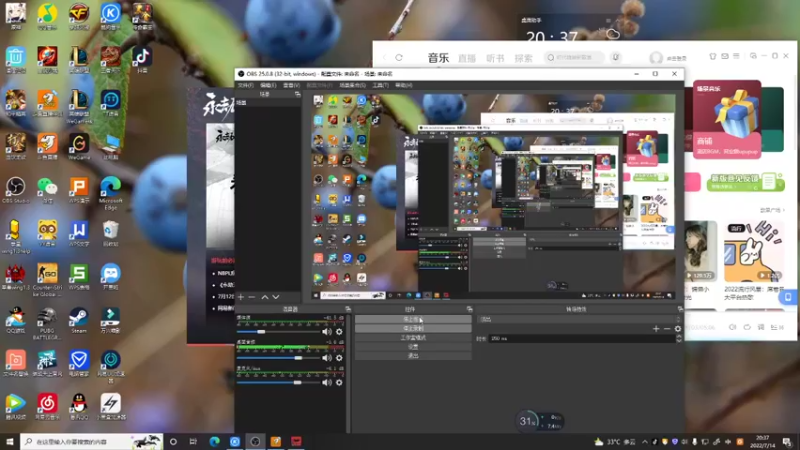
Task: Adjust the 桌面音频 volume slider
Action: pos(278,358)
